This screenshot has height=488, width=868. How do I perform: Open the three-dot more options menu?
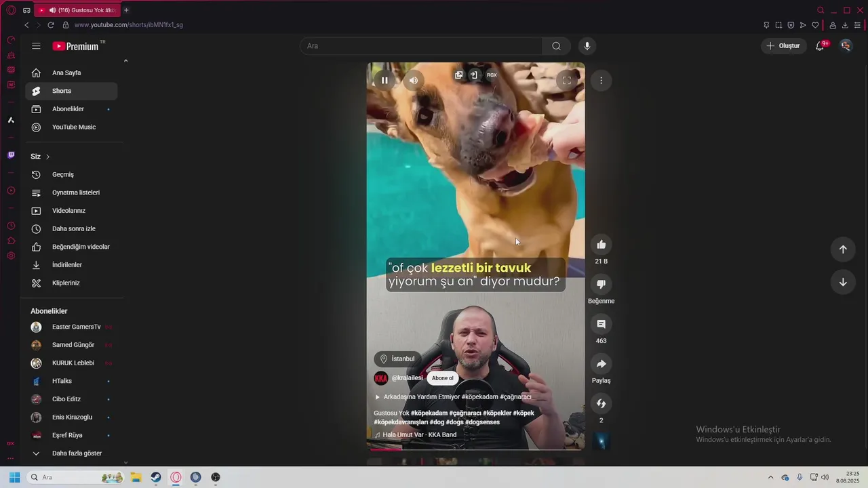coord(601,81)
